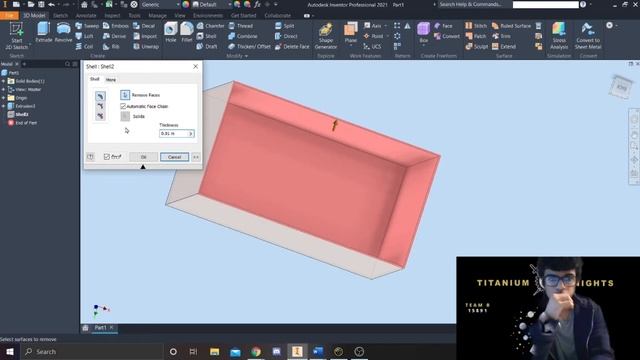Select the freeform Box tool
This screenshot has width=640, height=360.
point(424,33)
